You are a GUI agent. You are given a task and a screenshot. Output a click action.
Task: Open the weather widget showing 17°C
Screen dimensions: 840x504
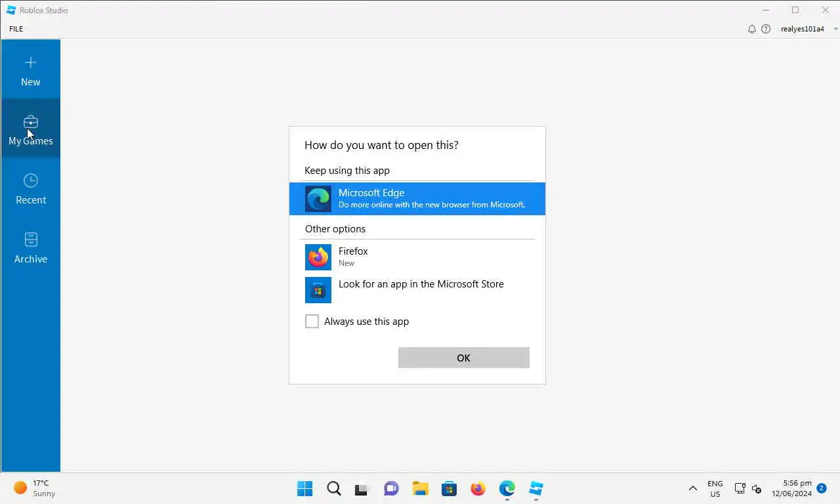pos(35,488)
